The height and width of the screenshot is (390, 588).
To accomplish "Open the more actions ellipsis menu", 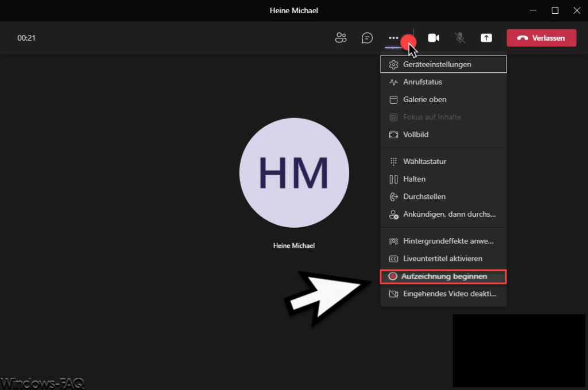I will tap(393, 38).
